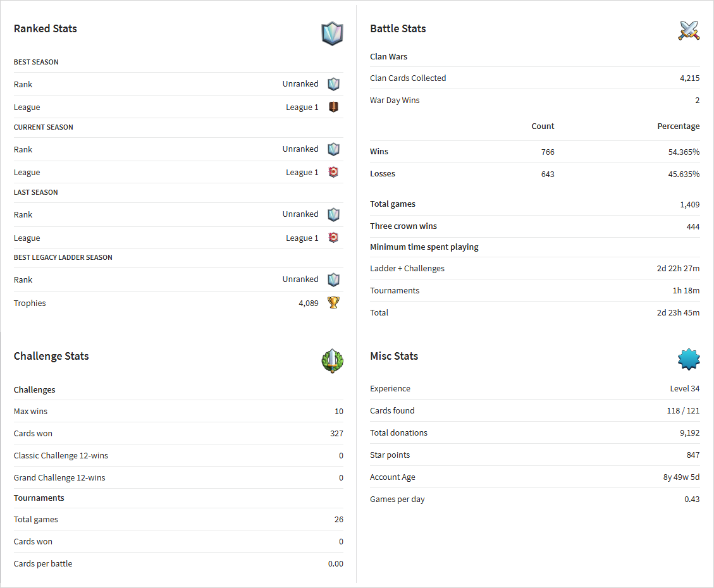Click the Best Season Rank shield icon
The image size is (714, 588).
pos(334,83)
